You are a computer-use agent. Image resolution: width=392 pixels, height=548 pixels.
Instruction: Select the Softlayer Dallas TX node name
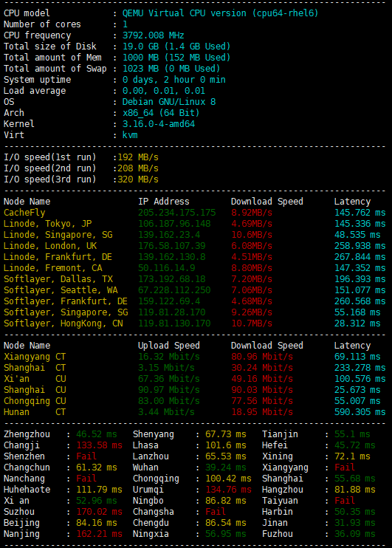pos(58,279)
